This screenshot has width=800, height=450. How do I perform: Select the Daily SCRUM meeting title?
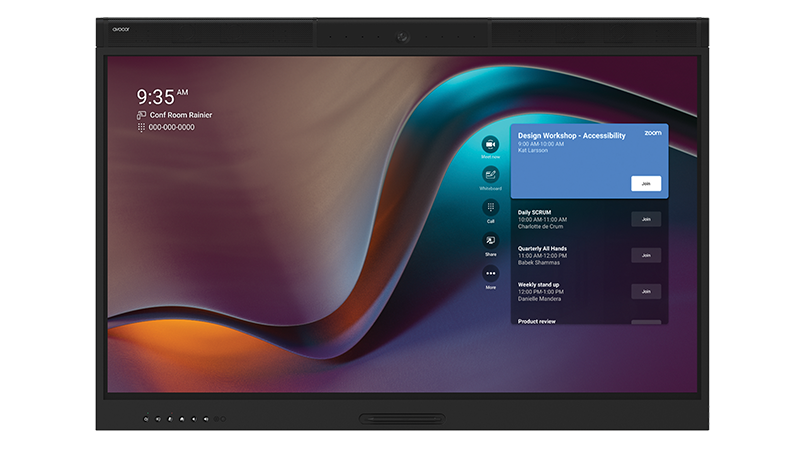(534, 212)
